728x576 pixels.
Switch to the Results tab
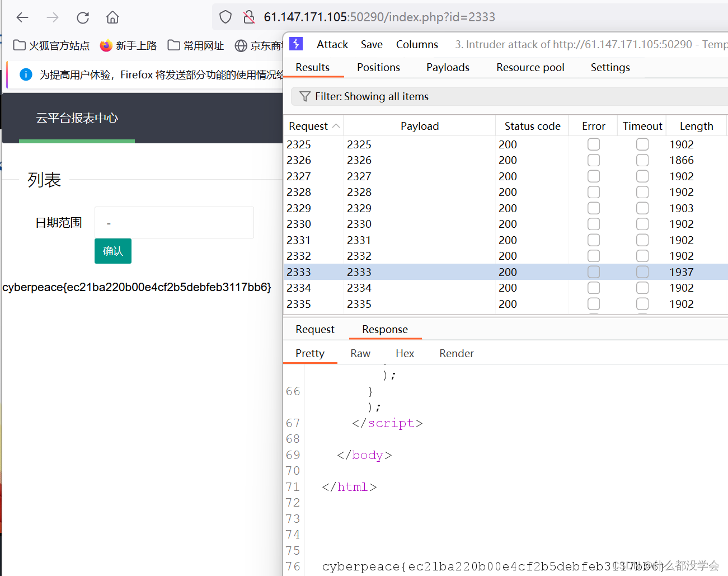tap(312, 67)
